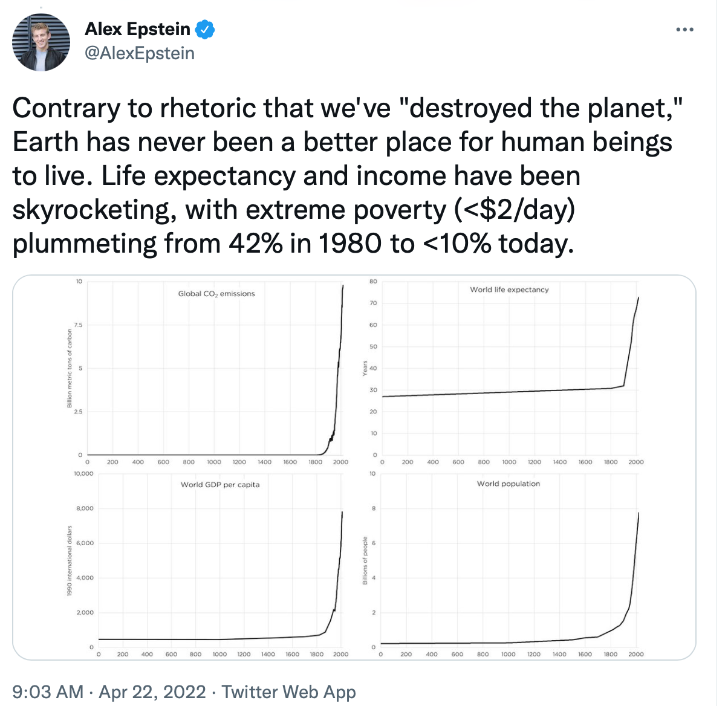Click the 1990 international dollars axis label
Image resolution: width=728 pixels, height=706 pixels.
tap(70, 560)
